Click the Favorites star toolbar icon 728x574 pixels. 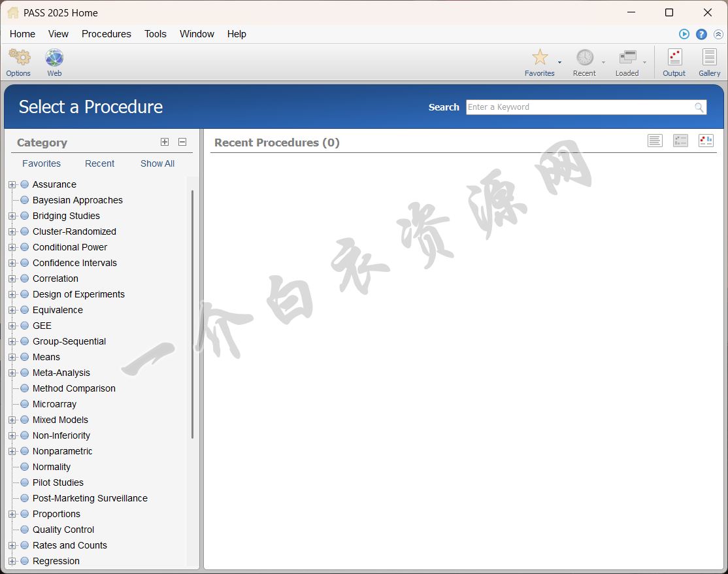click(539, 58)
